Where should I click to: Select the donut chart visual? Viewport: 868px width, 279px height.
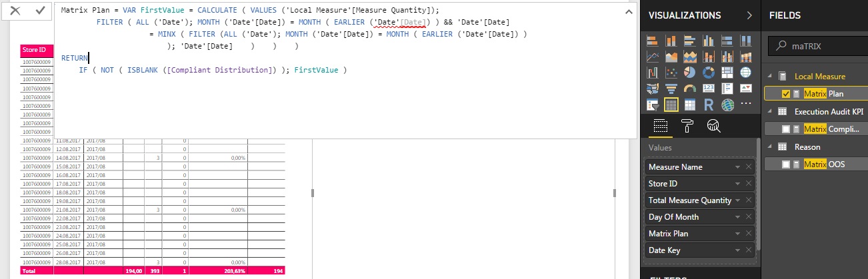coord(709,73)
